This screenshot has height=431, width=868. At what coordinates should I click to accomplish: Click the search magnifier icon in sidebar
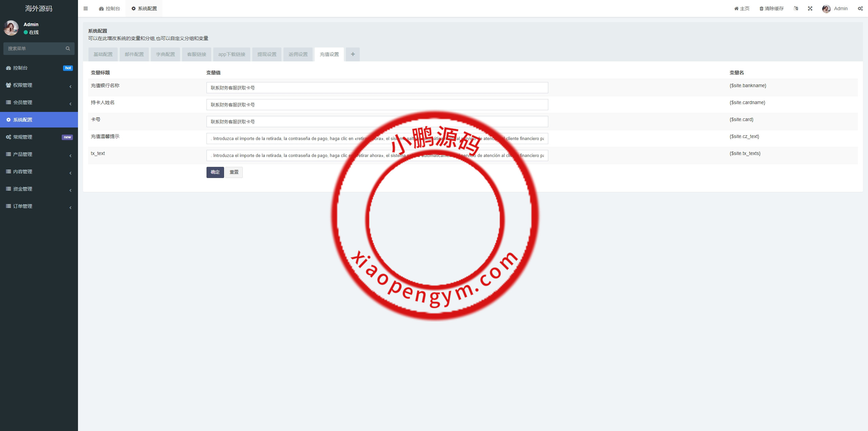[68, 48]
